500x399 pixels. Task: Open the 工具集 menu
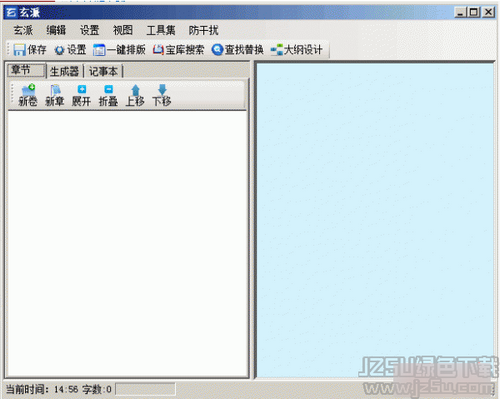click(161, 30)
